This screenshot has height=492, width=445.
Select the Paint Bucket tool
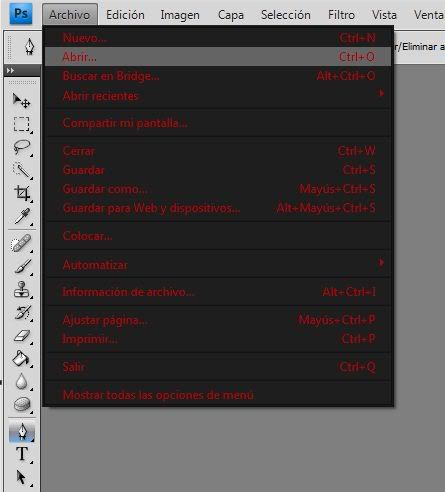pyautogui.click(x=22, y=359)
